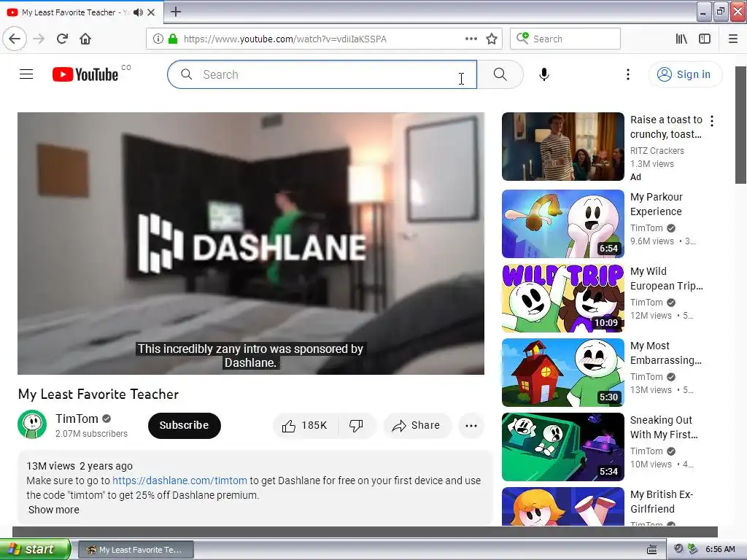Open RITZ Crackers ad thumbnail
This screenshot has width=747, height=560.
(562, 146)
